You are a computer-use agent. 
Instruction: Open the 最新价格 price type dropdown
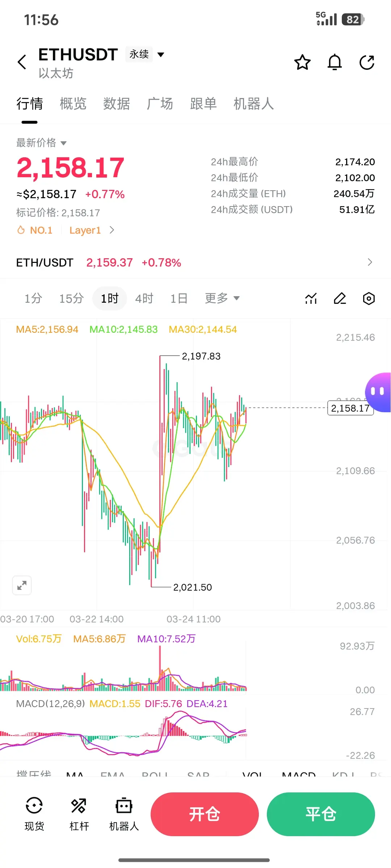(x=41, y=142)
